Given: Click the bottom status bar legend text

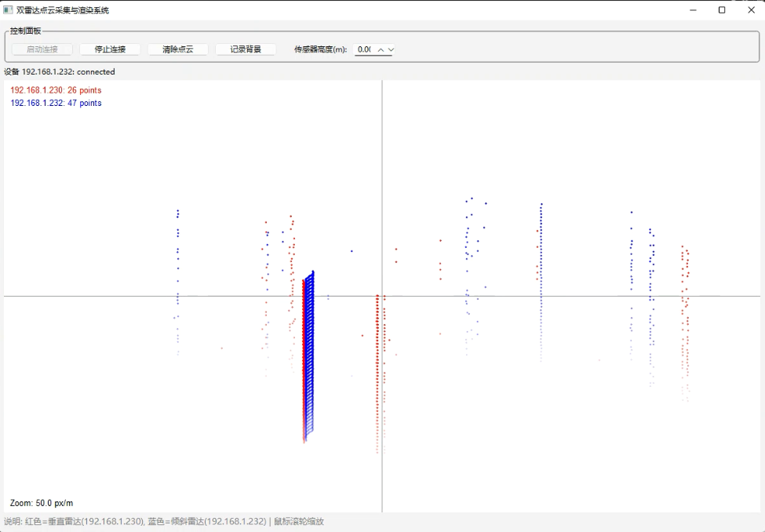Looking at the screenshot, I should (164, 522).
